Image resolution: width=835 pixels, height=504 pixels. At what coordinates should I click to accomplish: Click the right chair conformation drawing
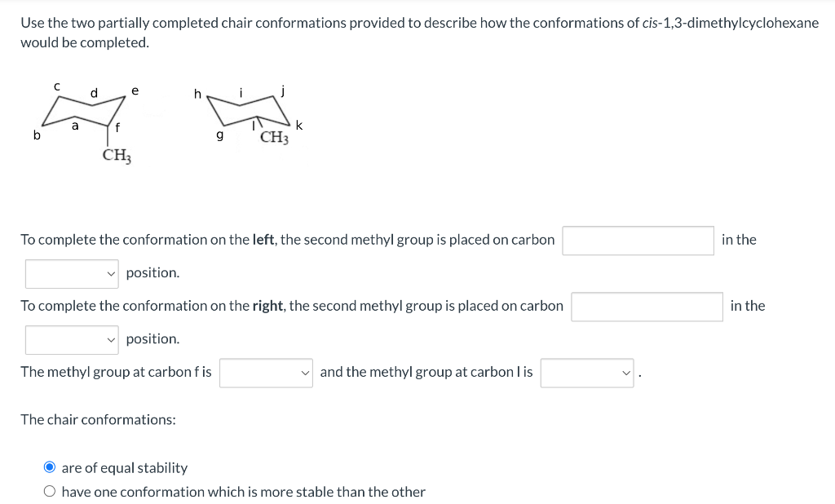pyautogui.click(x=249, y=110)
